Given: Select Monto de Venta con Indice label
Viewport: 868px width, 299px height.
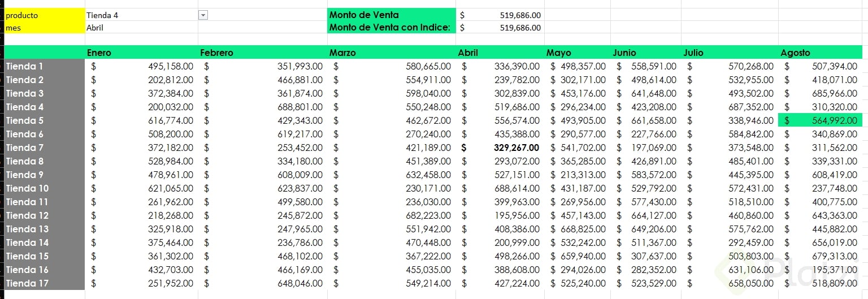Looking at the screenshot, I should point(391,27).
